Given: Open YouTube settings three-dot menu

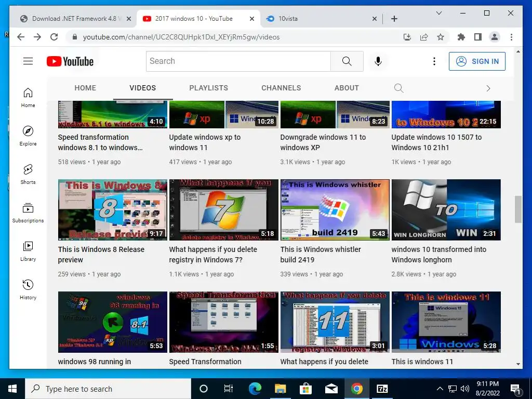Looking at the screenshot, I should (434, 61).
